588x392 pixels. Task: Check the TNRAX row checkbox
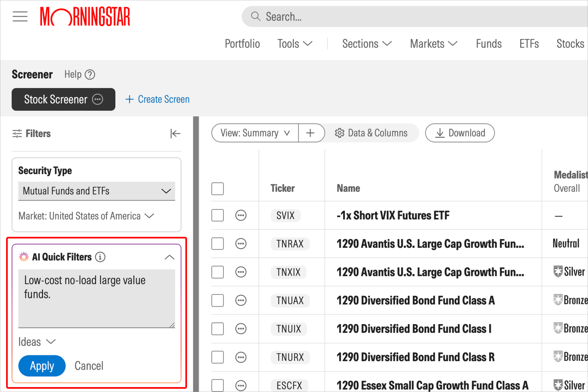217,244
